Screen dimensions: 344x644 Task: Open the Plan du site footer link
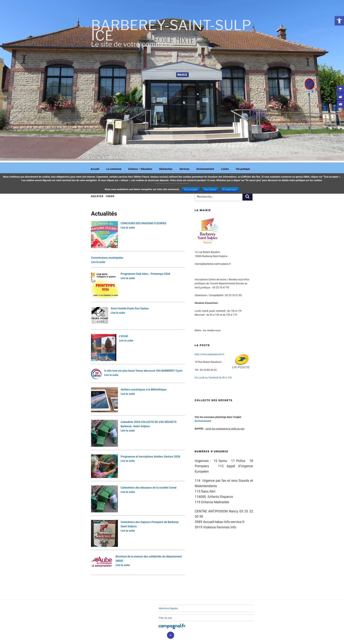point(165,618)
